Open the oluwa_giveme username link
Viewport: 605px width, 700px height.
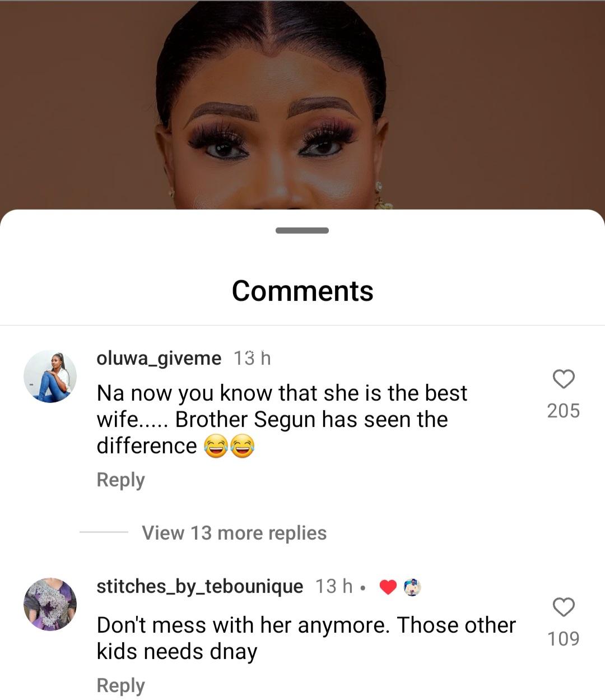pos(159,358)
